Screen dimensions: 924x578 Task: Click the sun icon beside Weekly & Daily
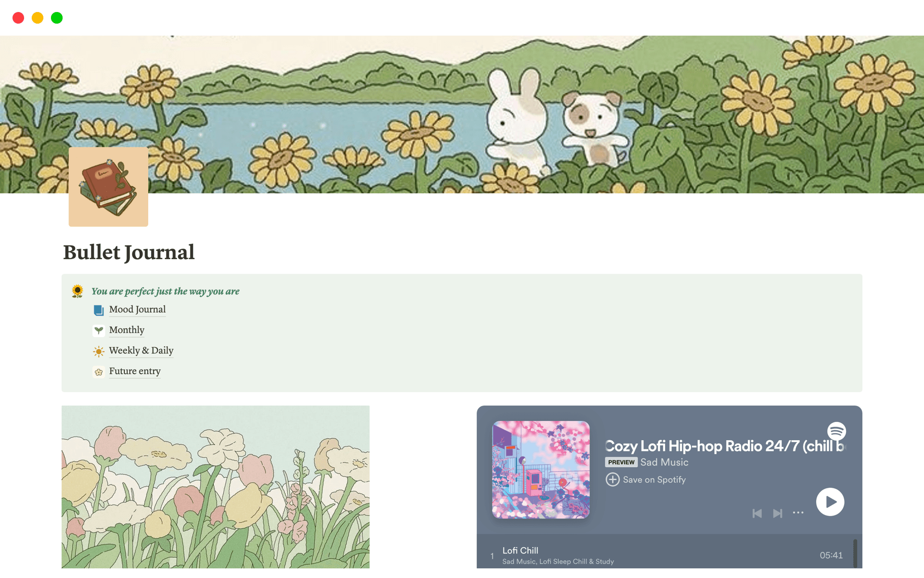(x=99, y=351)
